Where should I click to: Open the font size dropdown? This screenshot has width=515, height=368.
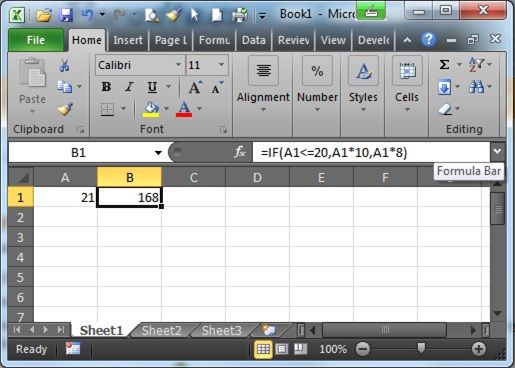[221, 65]
